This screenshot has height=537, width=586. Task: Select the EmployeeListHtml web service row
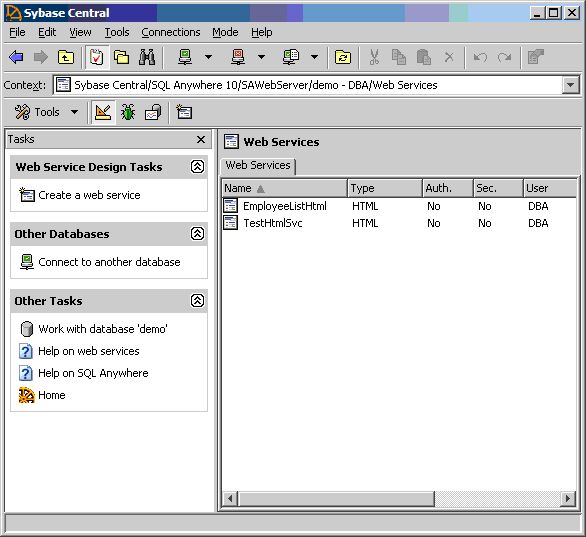click(x=399, y=206)
